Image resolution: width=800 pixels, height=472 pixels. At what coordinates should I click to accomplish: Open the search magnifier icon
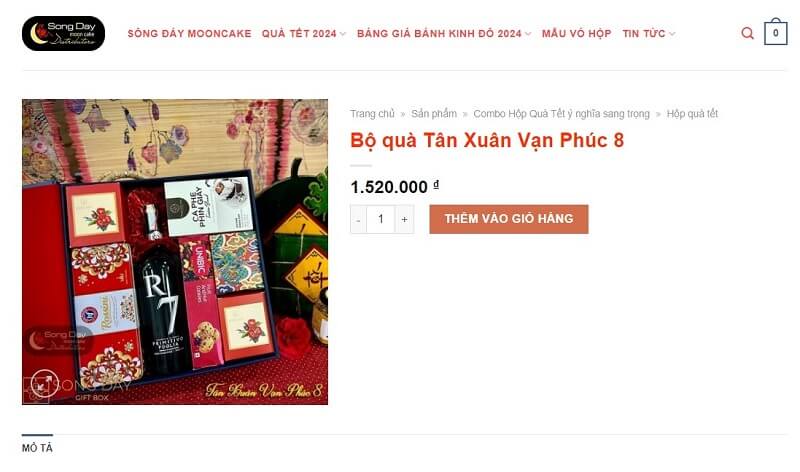click(747, 34)
